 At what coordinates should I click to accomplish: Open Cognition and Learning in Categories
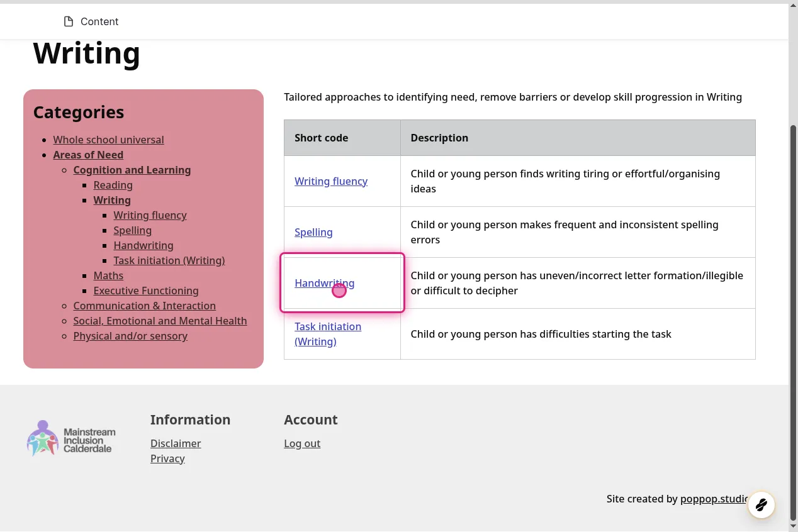pyautogui.click(x=132, y=170)
